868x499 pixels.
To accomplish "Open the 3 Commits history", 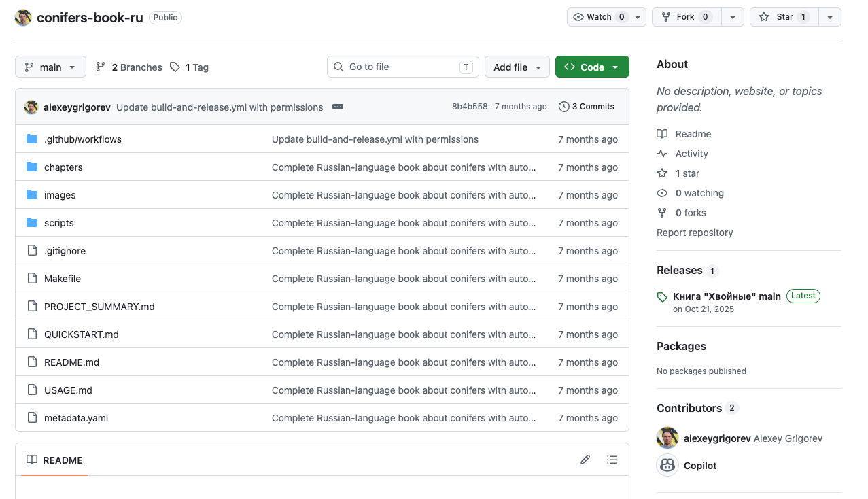I will coord(587,107).
